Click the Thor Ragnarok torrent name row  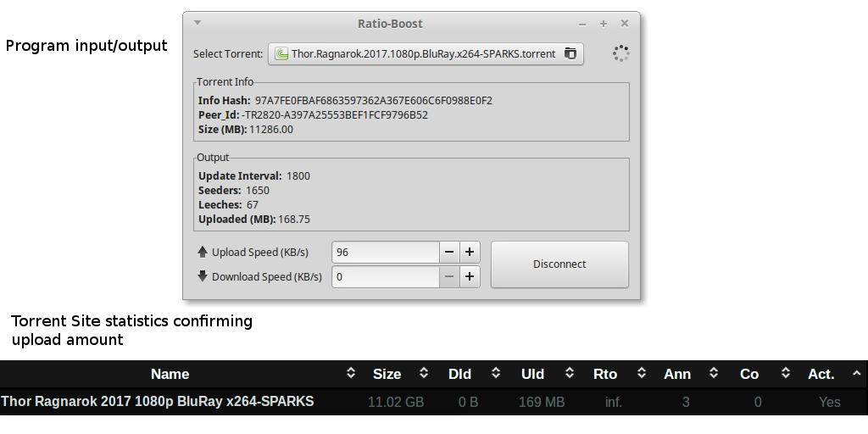[158, 401]
